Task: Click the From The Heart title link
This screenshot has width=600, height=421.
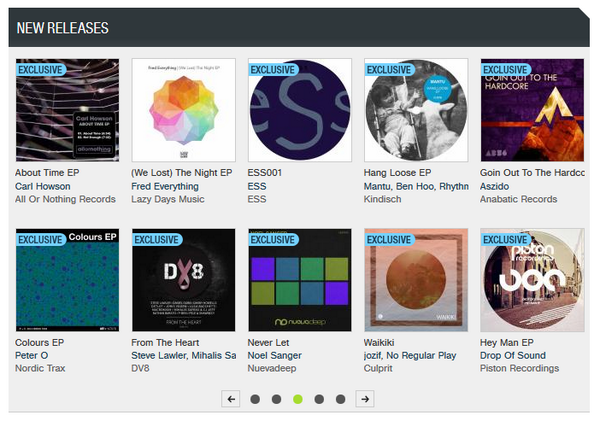Action: (165, 343)
